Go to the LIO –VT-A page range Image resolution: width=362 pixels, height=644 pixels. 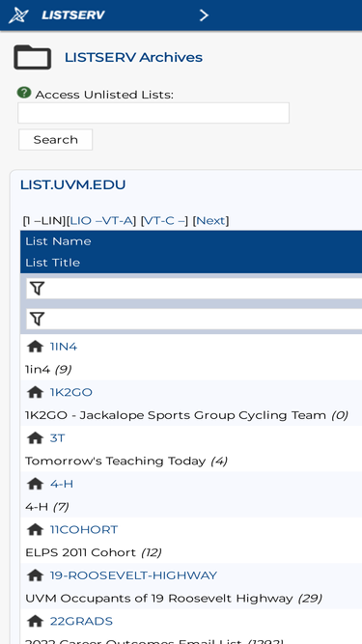101,221
